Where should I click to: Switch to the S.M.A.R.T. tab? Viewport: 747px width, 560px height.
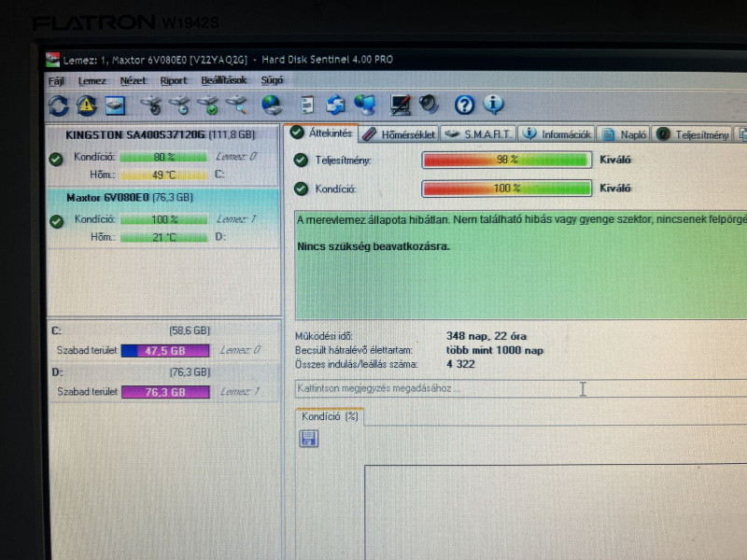pos(478,134)
